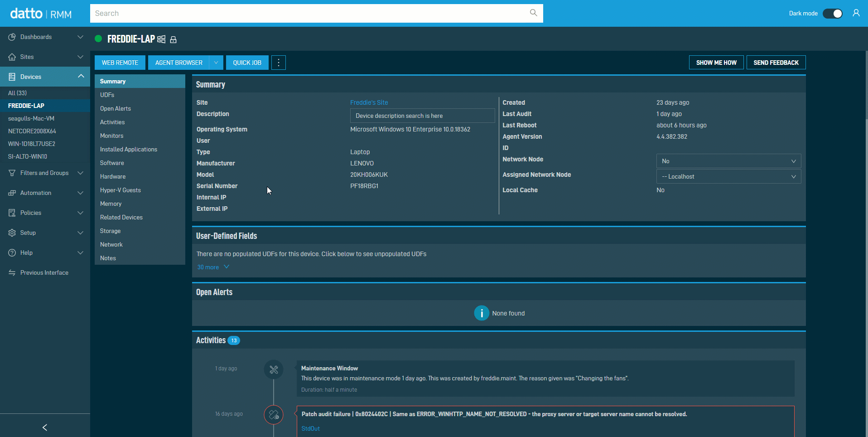The image size is (868, 437).
Task: Click the Sites home icon
Action: click(x=12, y=57)
